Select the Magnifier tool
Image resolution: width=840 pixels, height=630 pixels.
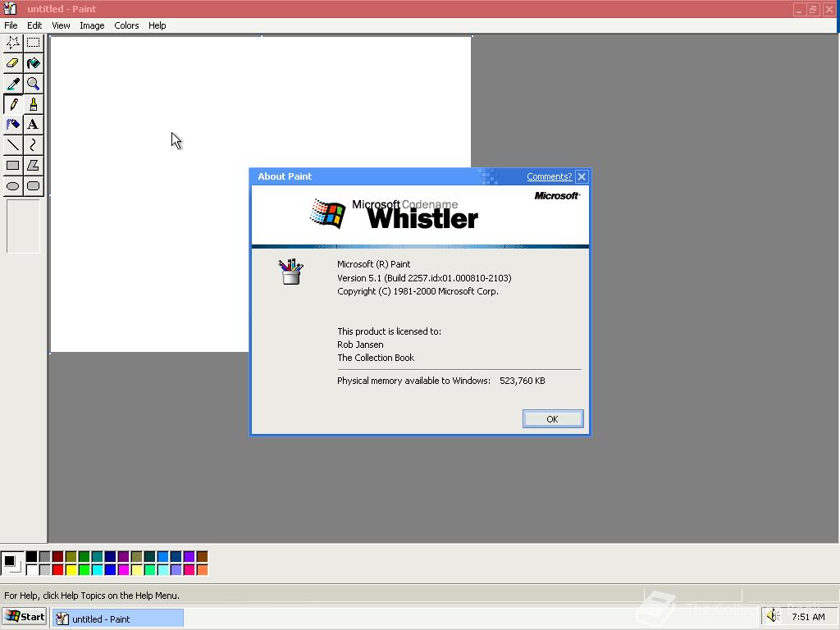(33, 84)
